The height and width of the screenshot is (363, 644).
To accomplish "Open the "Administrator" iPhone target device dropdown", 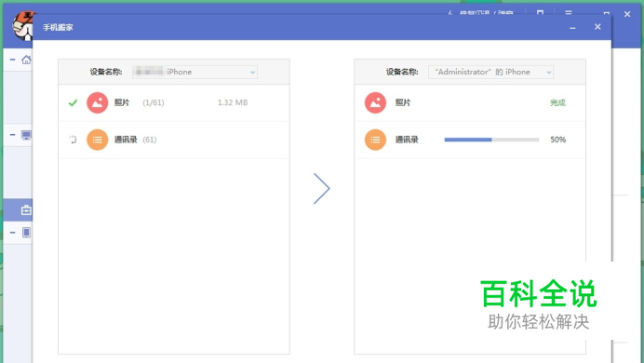I will 490,72.
